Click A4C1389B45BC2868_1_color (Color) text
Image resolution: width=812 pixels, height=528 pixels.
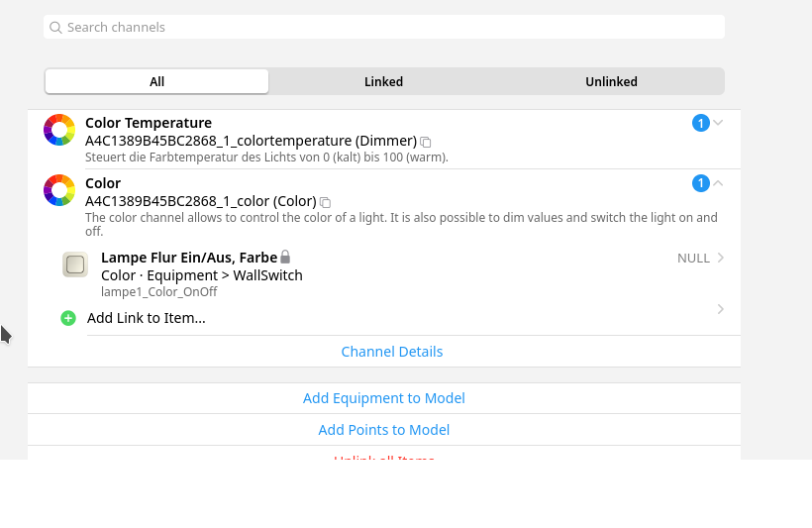(x=201, y=201)
